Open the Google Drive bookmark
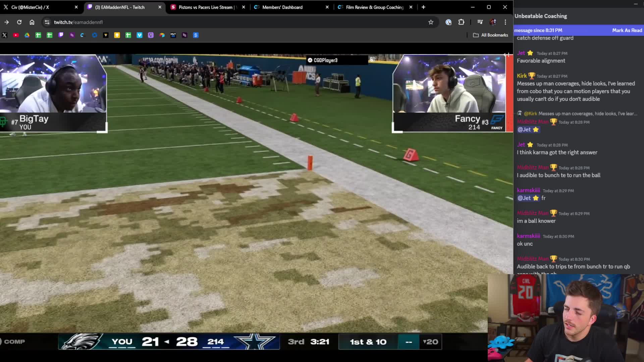 (27, 35)
